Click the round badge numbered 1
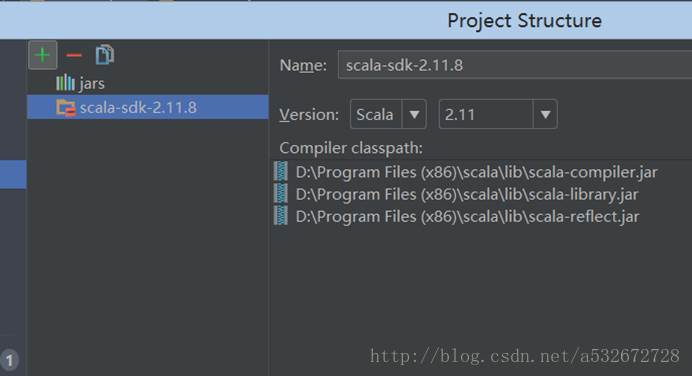Image resolution: width=692 pixels, height=376 pixels. pyautogui.click(x=9, y=360)
